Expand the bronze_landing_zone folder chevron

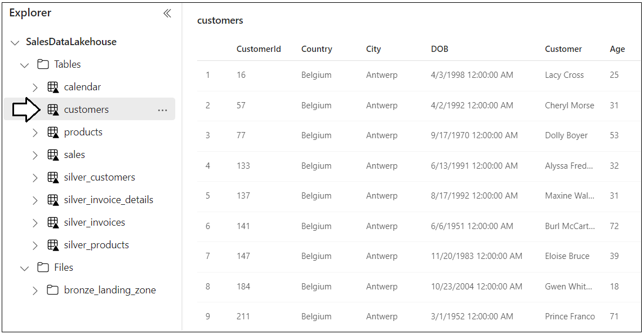pos(35,291)
